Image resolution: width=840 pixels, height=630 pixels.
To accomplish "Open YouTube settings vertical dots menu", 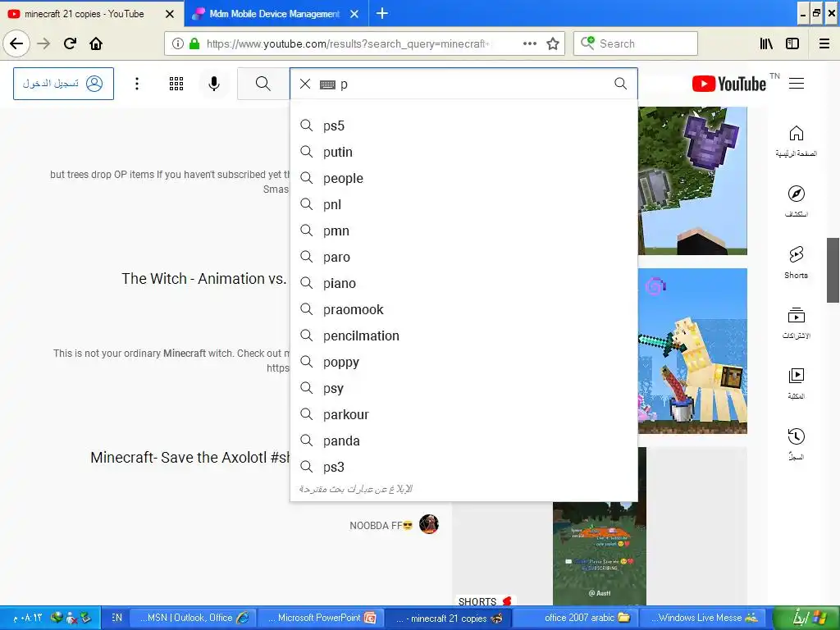I will 137,84.
